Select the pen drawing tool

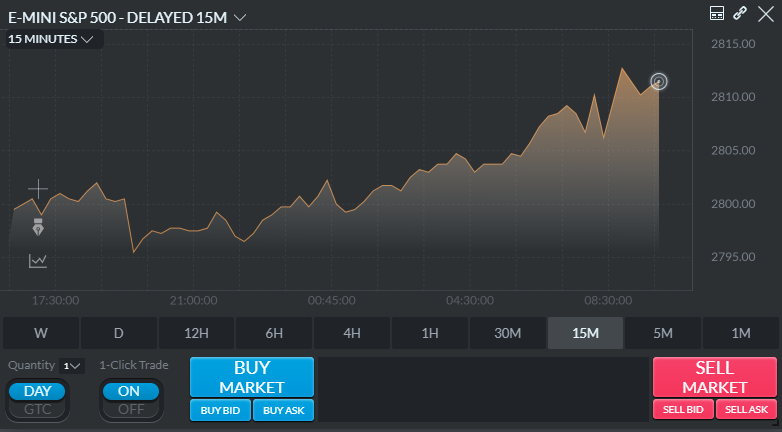38,227
